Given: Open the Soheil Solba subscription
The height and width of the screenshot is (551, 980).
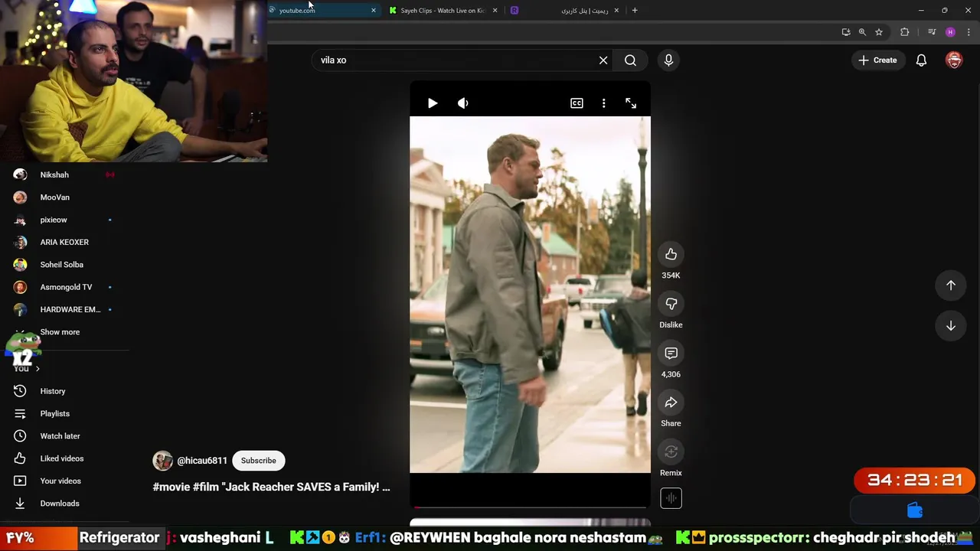Looking at the screenshot, I should pyautogui.click(x=65, y=265).
